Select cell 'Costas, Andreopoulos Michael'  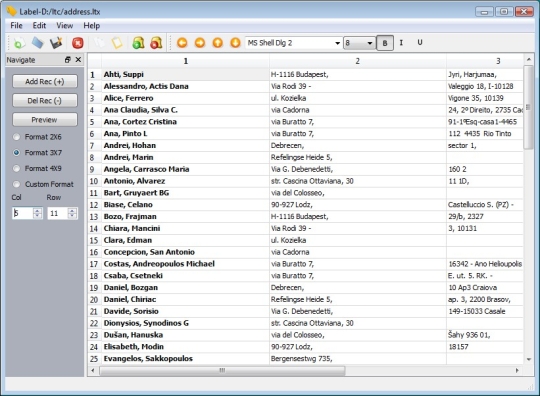tap(185, 264)
